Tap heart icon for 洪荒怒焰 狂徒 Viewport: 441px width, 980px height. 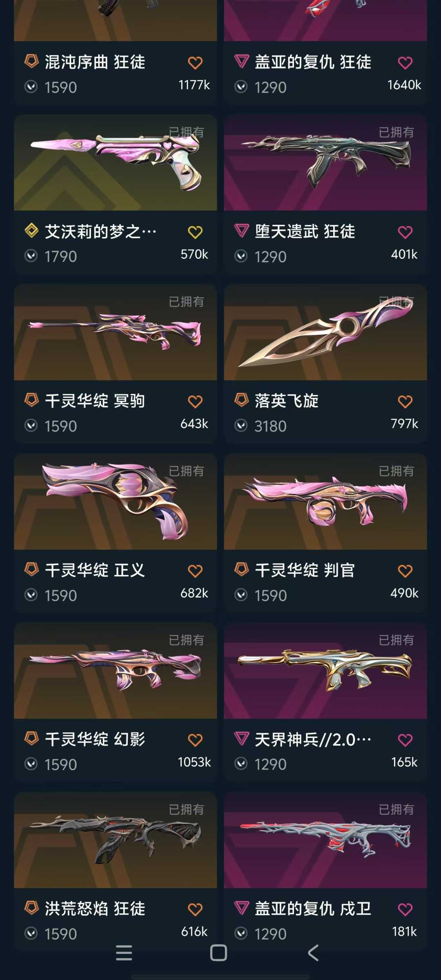(x=195, y=909)
